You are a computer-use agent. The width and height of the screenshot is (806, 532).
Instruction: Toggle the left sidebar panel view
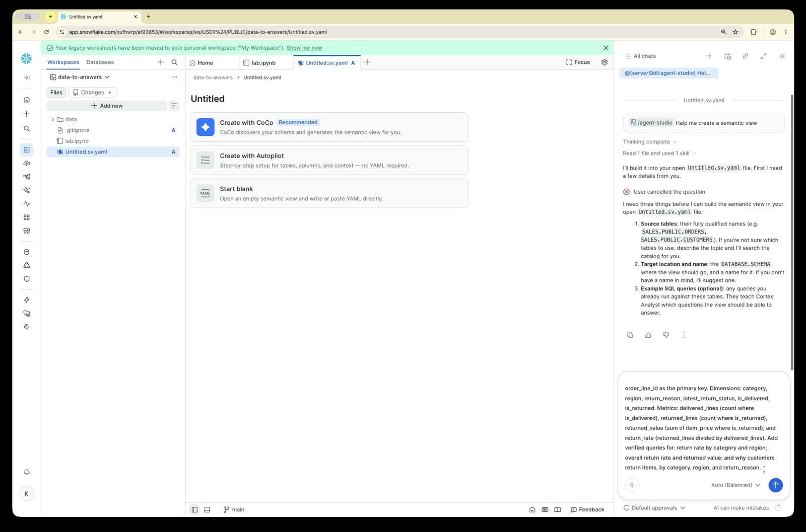[194, 510]
